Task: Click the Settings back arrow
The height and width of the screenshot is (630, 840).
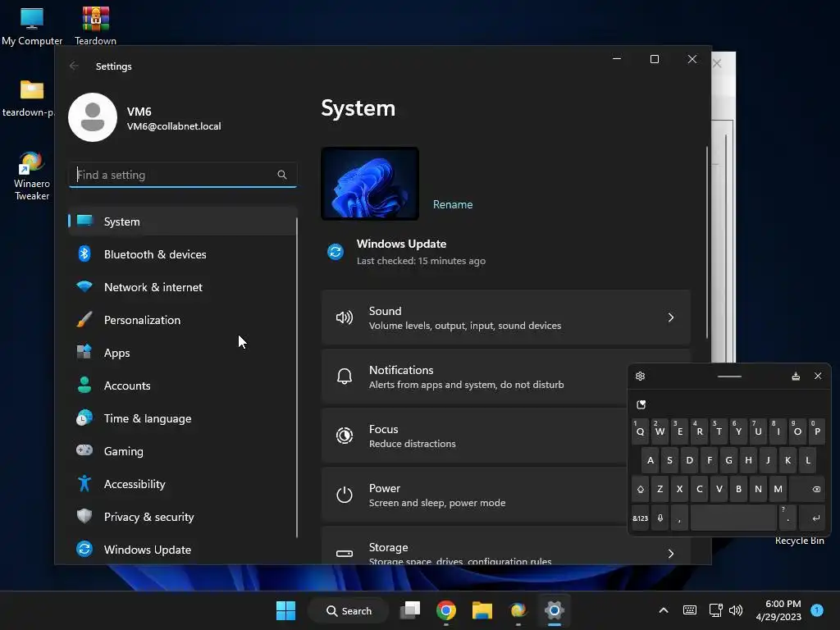Action: [74, 66]
